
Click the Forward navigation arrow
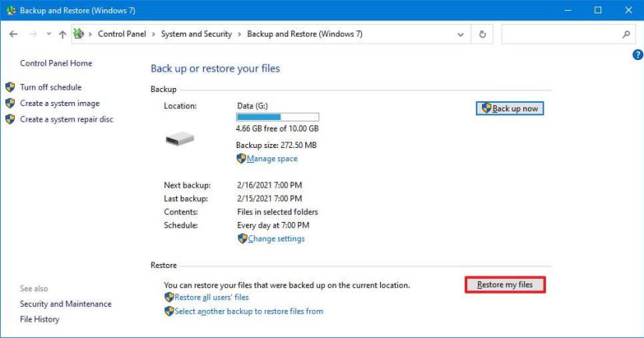point(33,34)
